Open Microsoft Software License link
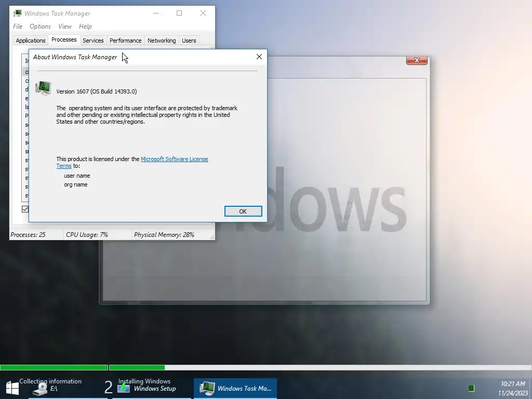 pos(175,159)
